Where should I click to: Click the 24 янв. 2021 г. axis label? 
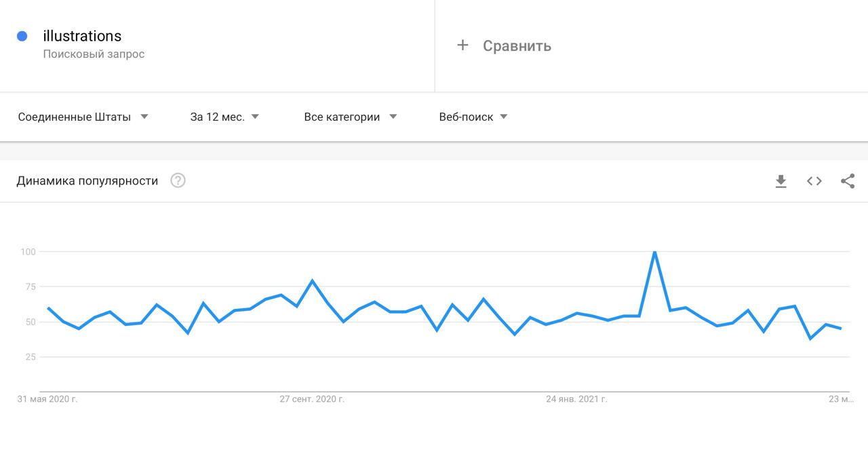pos(576,399)
